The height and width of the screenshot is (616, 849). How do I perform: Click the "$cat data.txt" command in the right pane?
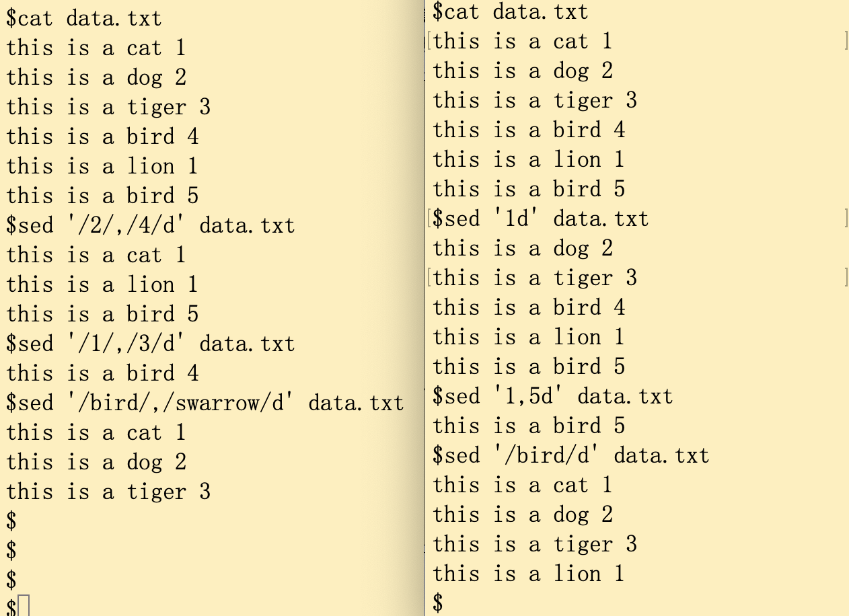click(x=510, y=11)
